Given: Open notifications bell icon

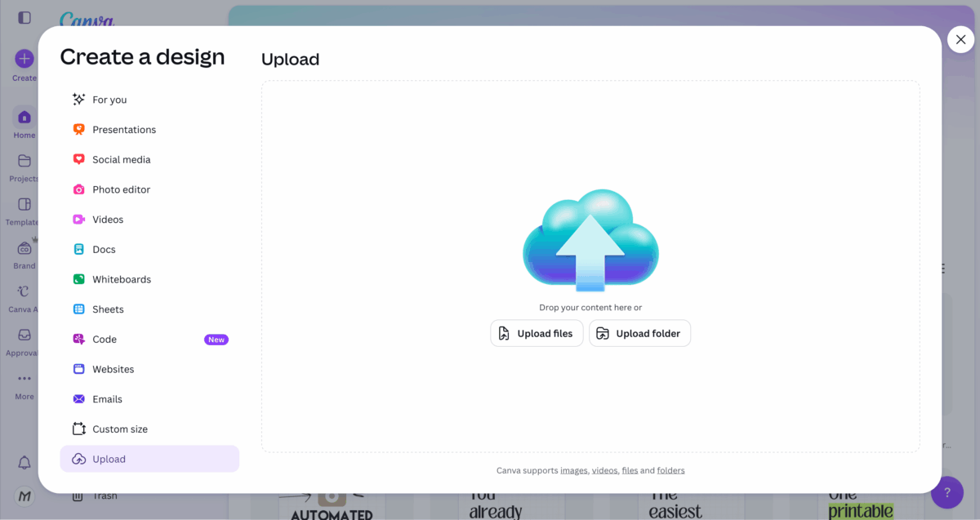Looking at the screenshot, I should [24, 463].
